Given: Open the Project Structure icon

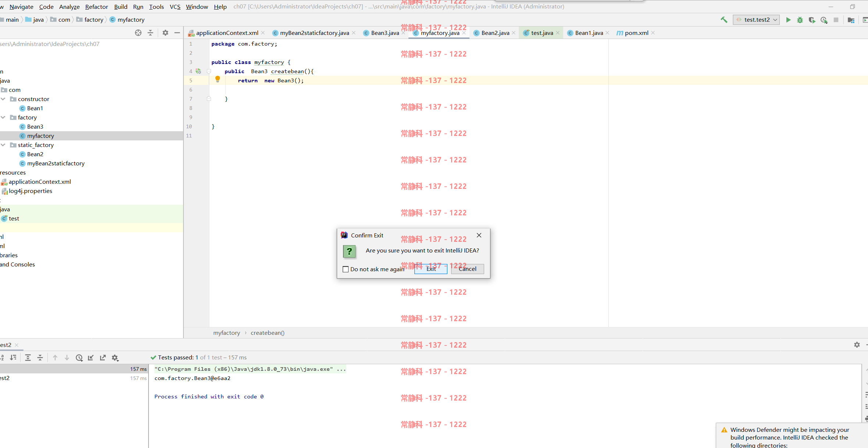Looking at the screenshot, I should point(851,20).
